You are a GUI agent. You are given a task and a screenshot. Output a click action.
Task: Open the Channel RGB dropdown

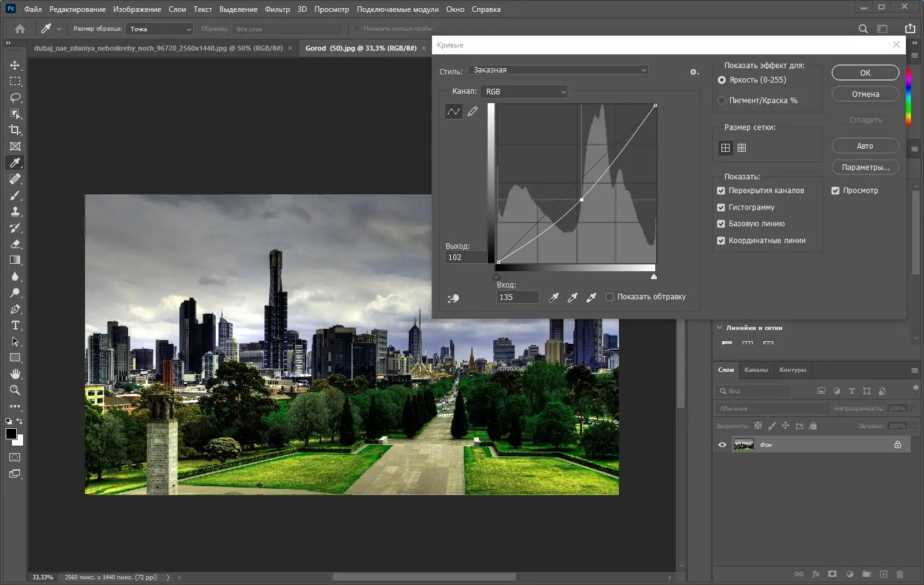[x=525, y=92]
